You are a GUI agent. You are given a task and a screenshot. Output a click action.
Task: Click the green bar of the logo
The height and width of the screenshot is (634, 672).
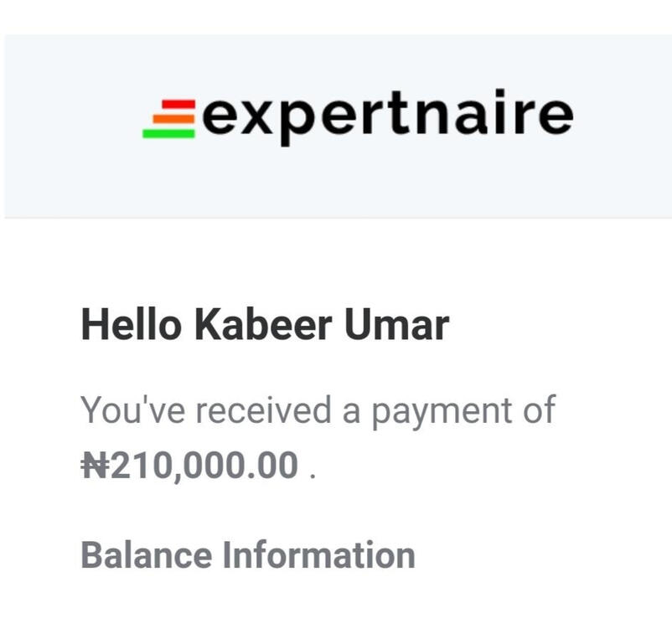[168, 132]
